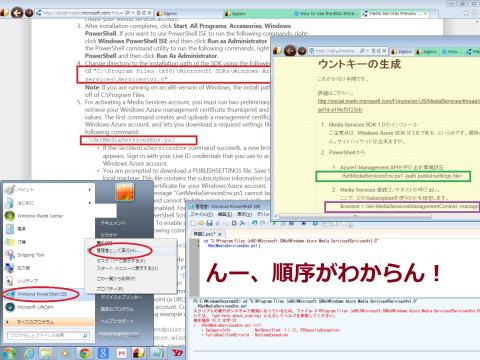This screenshot has width=480, height=360.
Task: Close the 無題1.ps1 script tab
Action: click(220, 234)
